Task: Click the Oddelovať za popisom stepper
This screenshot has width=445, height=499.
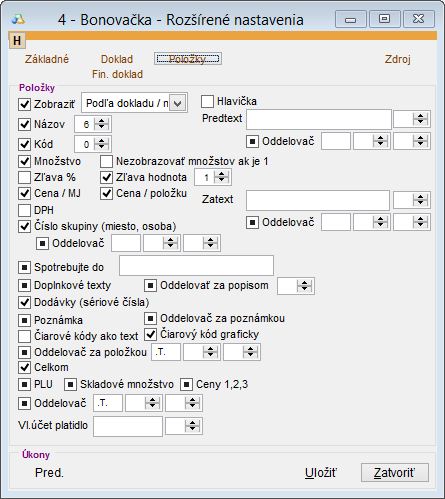Action: 304,286
